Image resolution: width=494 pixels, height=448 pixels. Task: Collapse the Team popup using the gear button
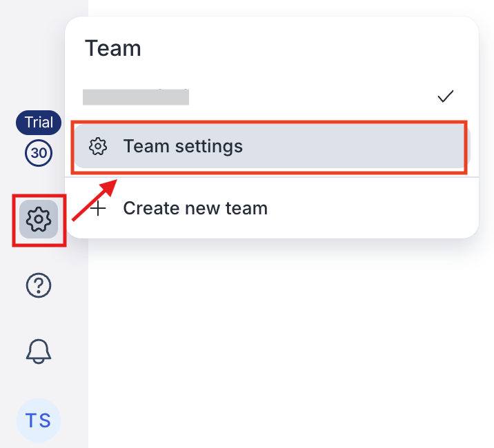tap(39, 220)
